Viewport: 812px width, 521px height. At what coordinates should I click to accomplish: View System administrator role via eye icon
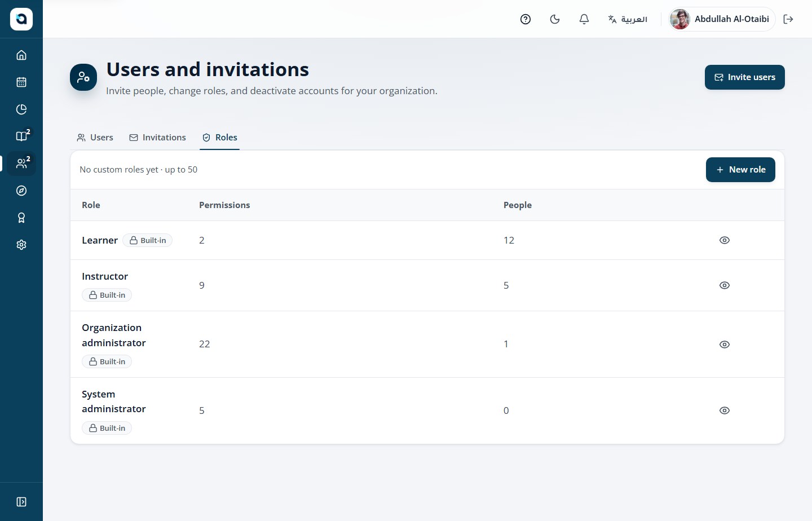(x=725, y=410)
